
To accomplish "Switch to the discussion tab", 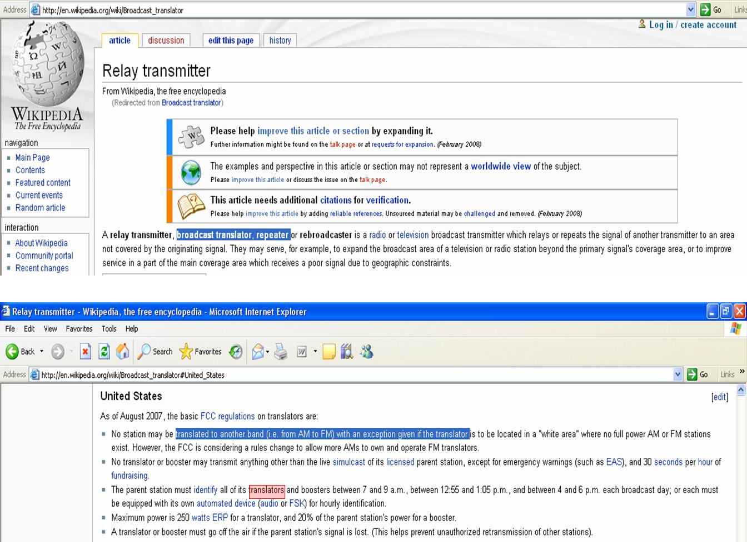I will tap(166, 41).
